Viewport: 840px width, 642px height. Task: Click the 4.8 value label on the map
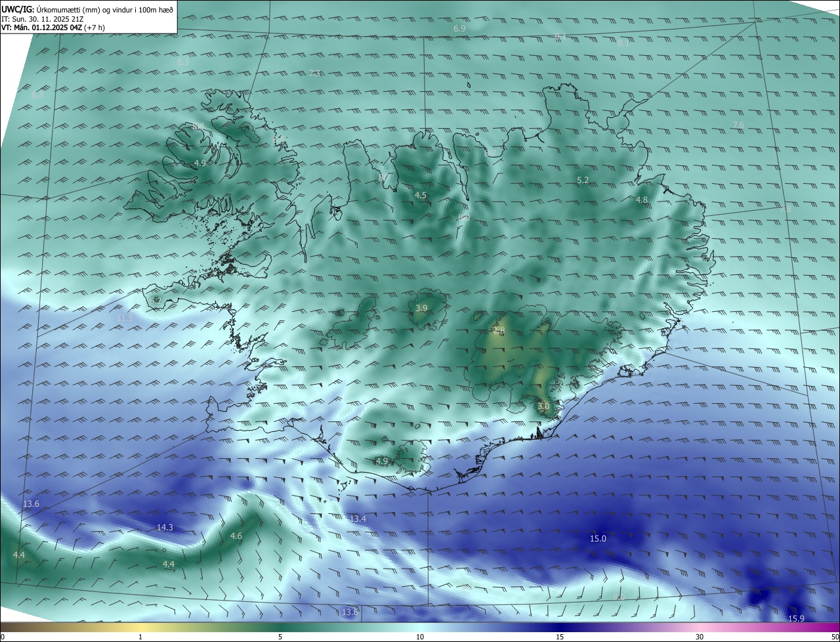(642, 200)
